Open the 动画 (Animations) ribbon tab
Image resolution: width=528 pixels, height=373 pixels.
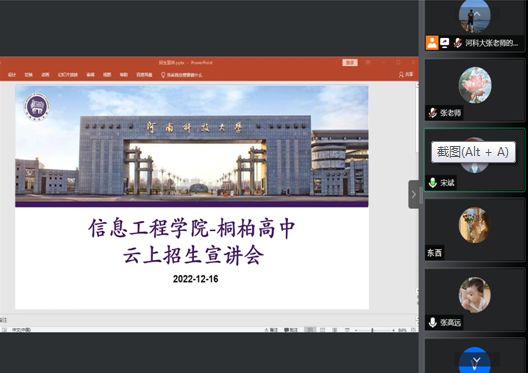coord(45,74)
